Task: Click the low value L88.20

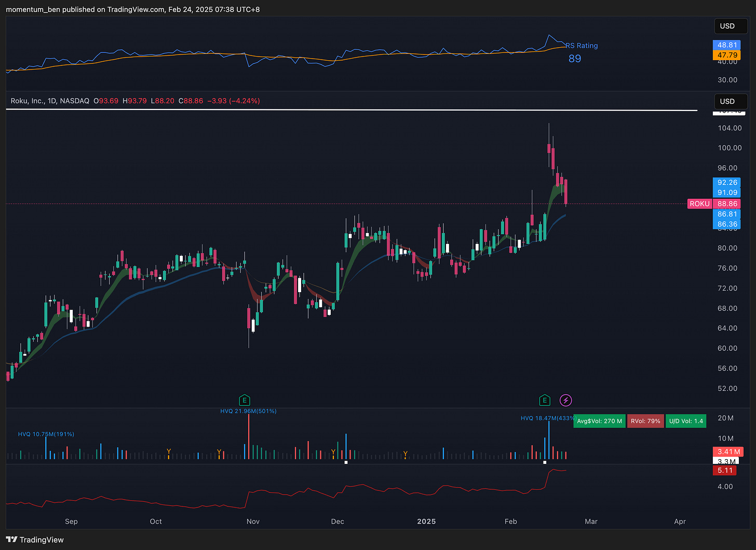Action: 163,101
